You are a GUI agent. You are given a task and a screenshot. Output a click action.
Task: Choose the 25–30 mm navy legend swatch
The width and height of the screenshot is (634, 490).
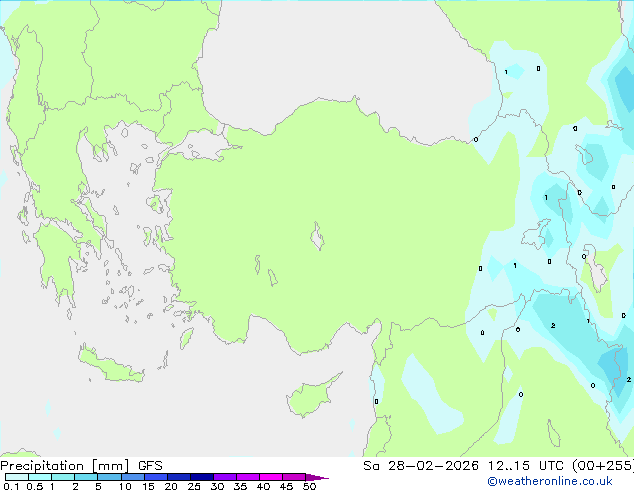coord(201,477)
